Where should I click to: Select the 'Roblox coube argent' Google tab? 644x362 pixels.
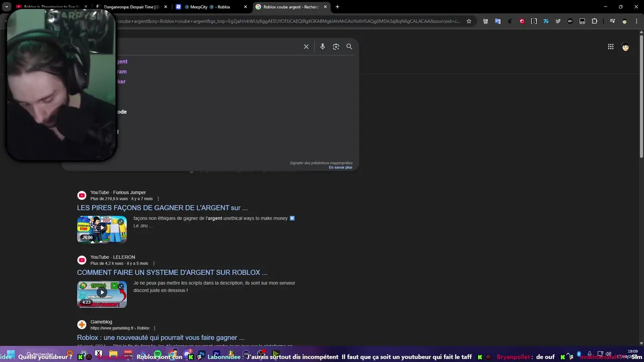(291, 7)
